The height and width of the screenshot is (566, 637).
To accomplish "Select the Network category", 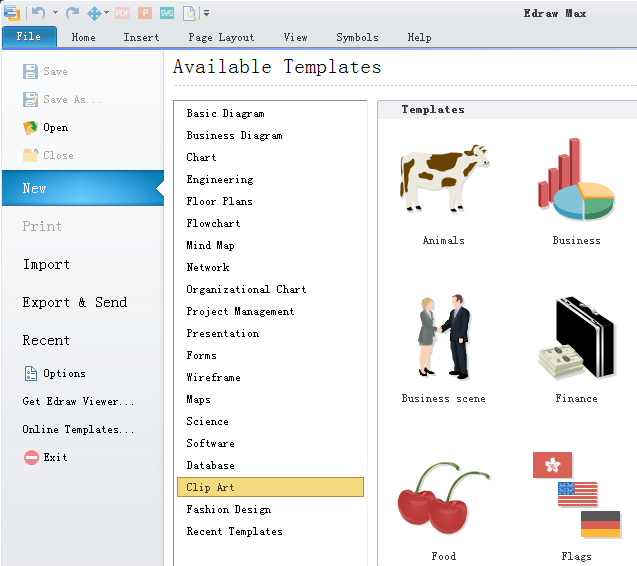I will click(208, 267).
